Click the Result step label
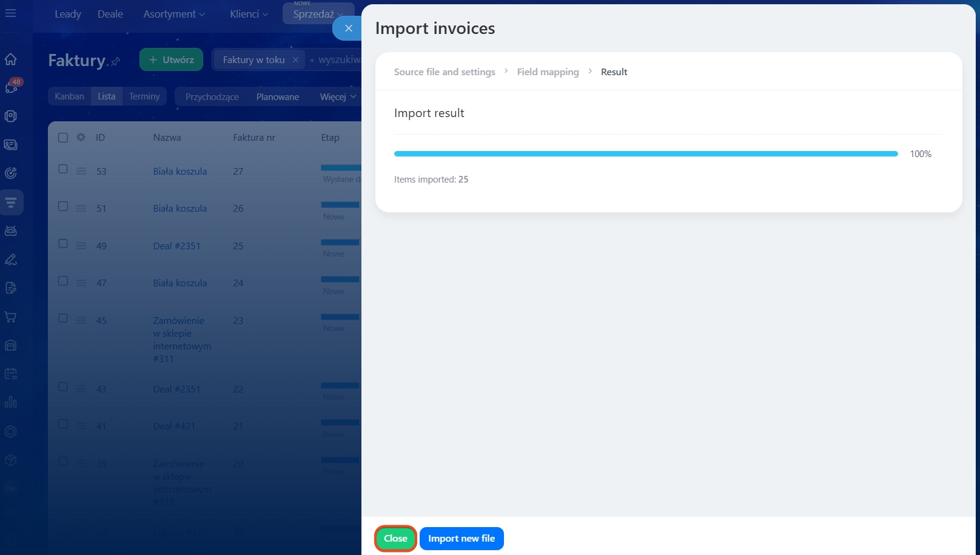Viewport: 980px width, 555px height. 614,72
